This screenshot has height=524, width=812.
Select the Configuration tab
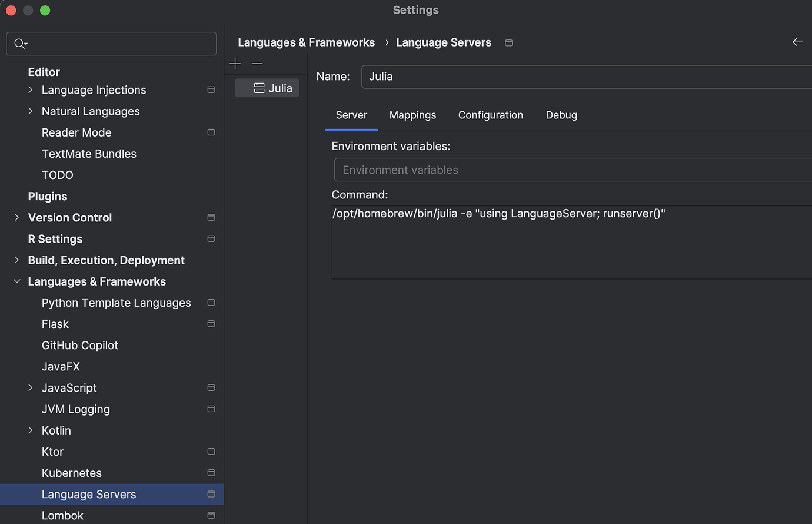click(490, 115)
